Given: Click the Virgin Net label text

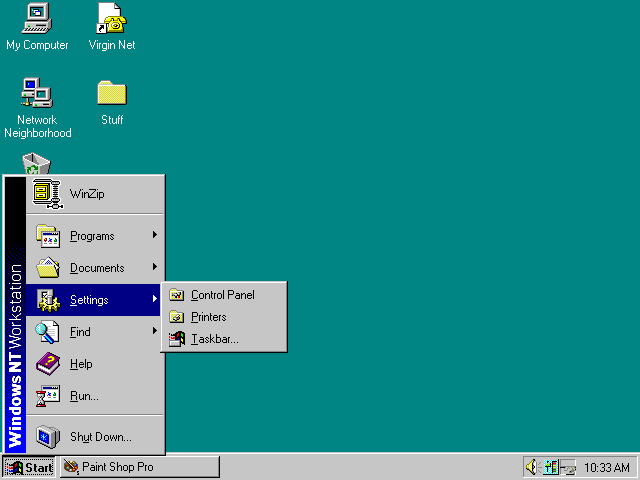Looking at the screenshot, I should tap(112, 45).
